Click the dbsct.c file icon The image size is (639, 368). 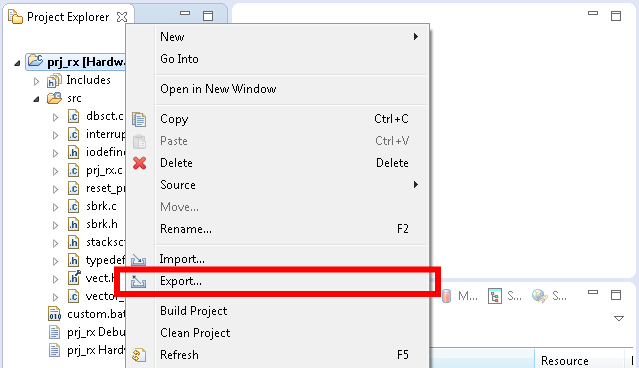pos(73,117)
